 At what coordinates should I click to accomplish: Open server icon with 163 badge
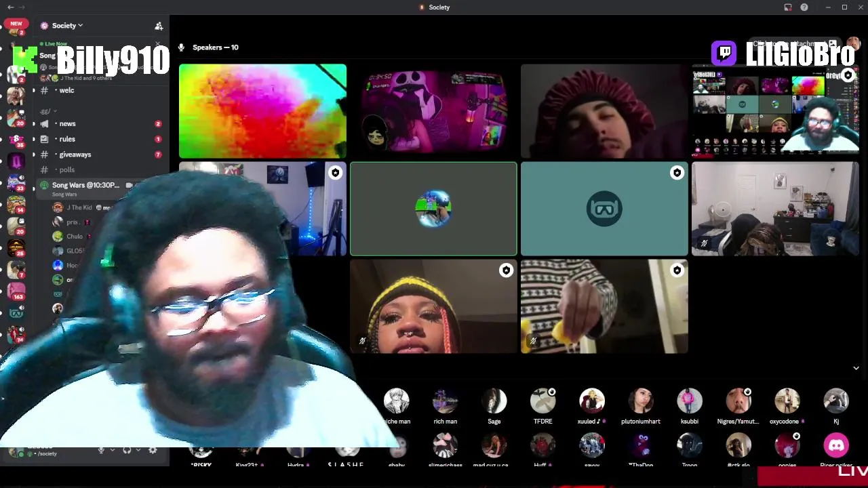(x=16, y=290)
